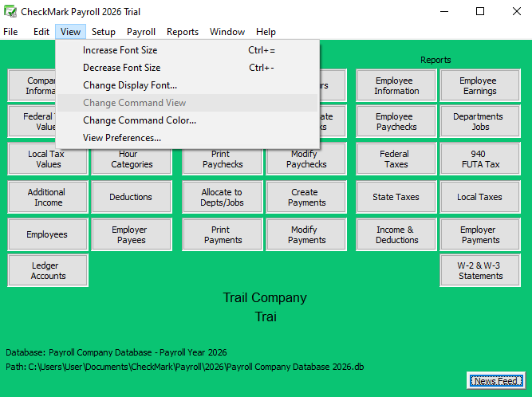Image resolution: width=532 pixels, height=397 pixels.
Task: Open View Preferences... from the menu
Action: click(187, 138)
